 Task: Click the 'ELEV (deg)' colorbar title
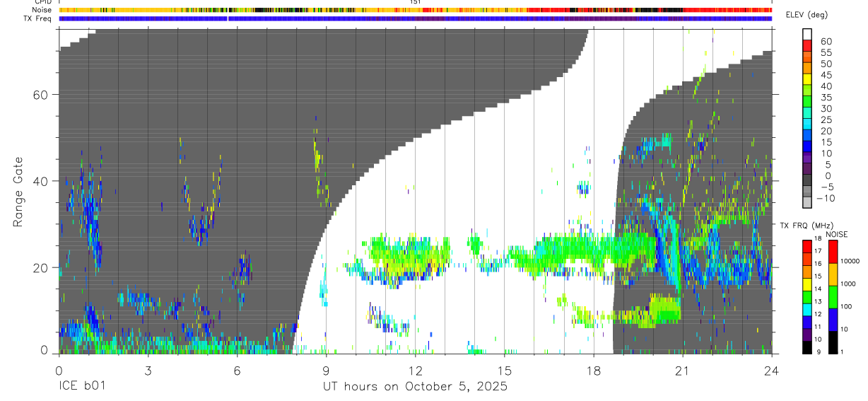click(808, 15)
